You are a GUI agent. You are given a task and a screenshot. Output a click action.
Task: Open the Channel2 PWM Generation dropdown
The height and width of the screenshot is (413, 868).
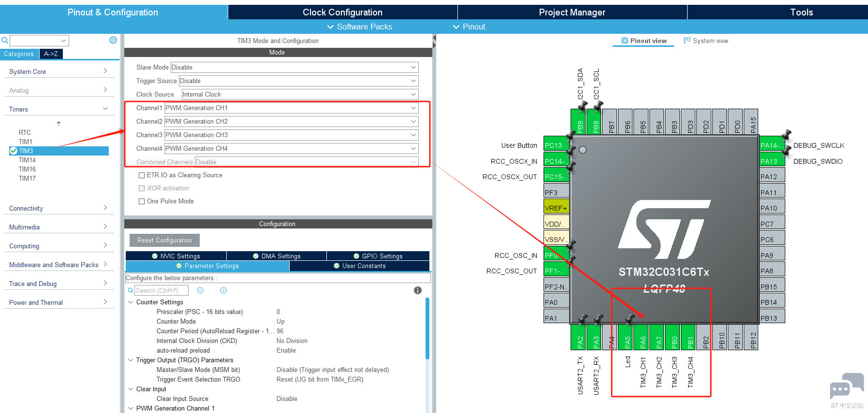[292, 121]
